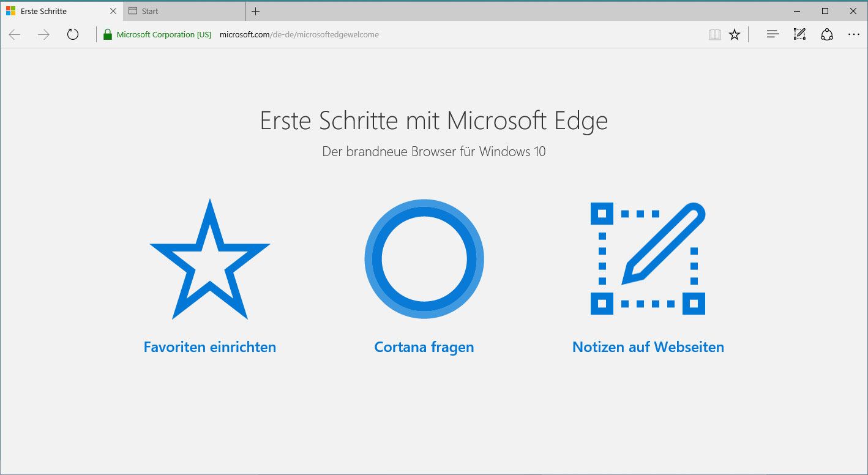Open the Notizen auf Webseiten link
Viewport: 868px width, 475px height.
tap(648, 347)
